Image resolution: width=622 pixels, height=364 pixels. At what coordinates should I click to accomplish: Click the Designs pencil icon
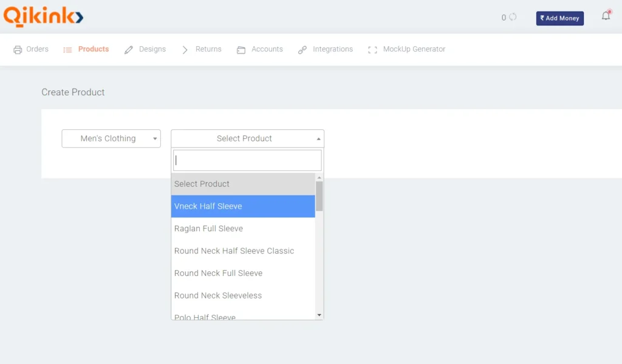click(129, 50)
